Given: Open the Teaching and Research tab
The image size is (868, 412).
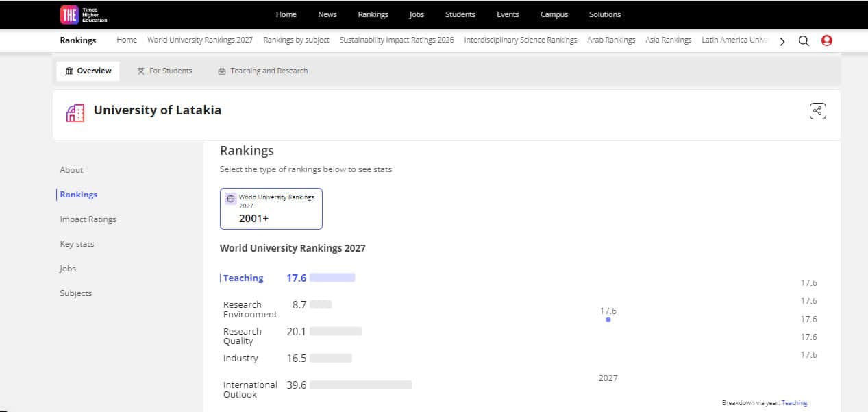Looking at the screenshot, I should click(262, 71).
